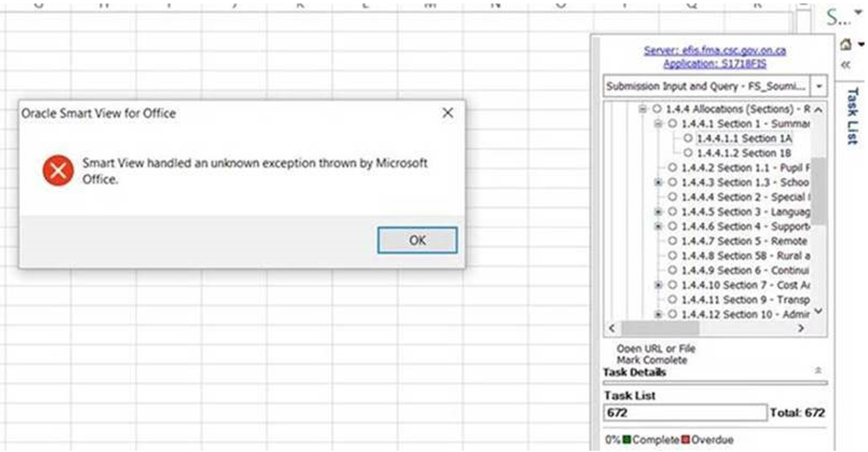Collapse the Task Details section arrow

click(x=818, y=371)
